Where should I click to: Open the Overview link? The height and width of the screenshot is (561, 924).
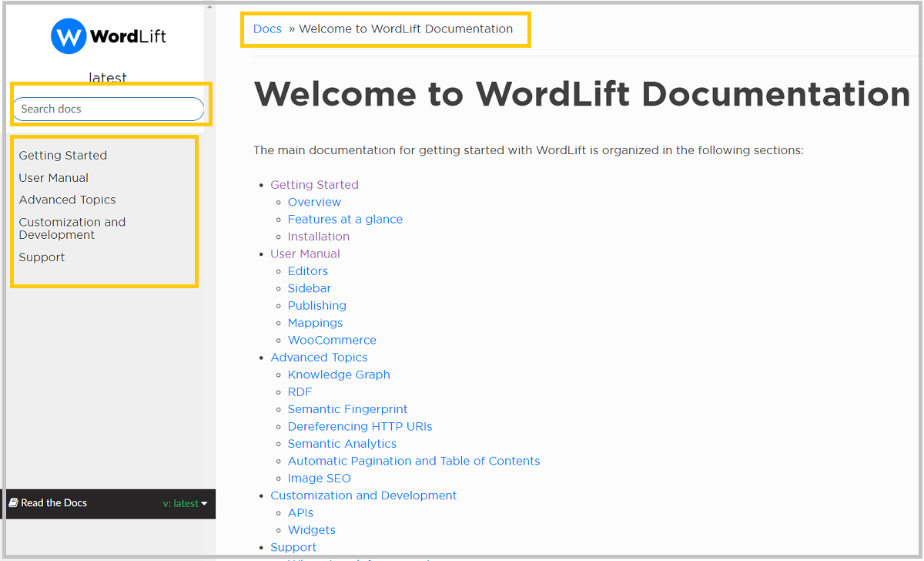tap(314, 202)
